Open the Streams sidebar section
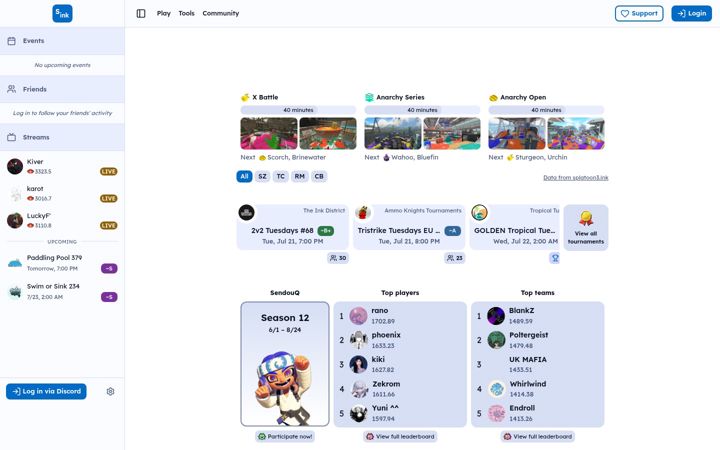720x450 pixels. coord(62,137)
